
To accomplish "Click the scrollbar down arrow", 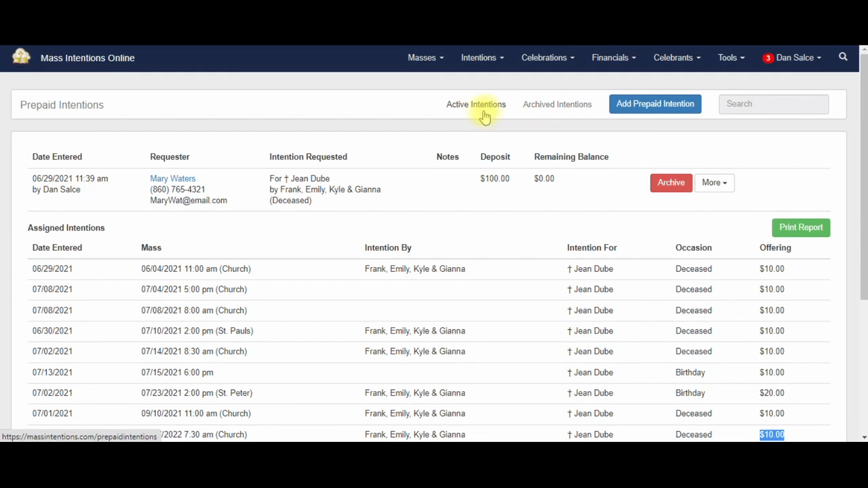I will (863, 437).
